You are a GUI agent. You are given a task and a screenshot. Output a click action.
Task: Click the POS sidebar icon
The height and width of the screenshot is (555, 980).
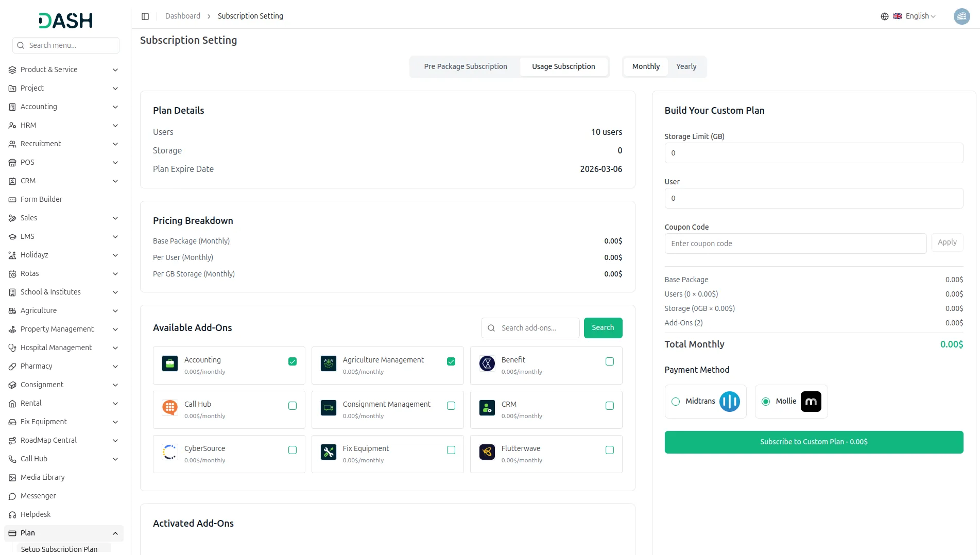tap(12, 163)
